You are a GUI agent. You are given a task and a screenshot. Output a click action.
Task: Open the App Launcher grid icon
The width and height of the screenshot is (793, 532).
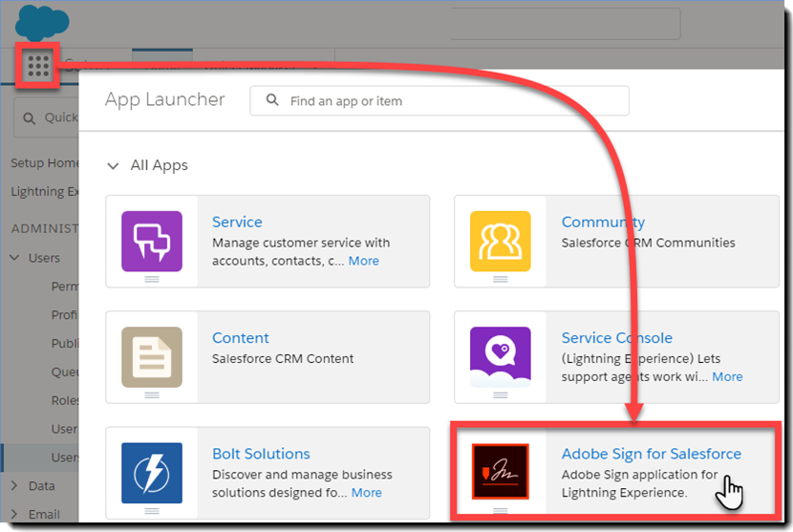coord(38,66)
